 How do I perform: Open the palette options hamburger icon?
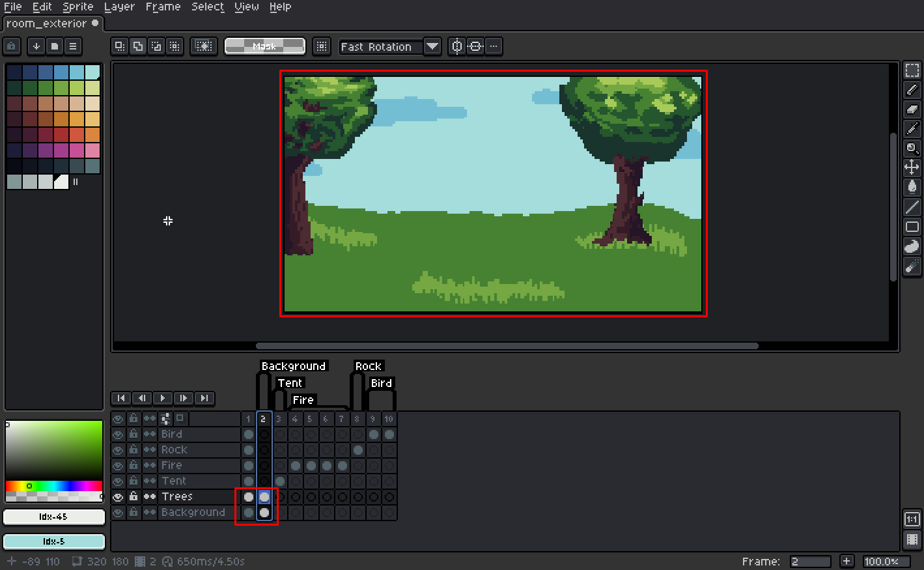[x=73, y=46]
